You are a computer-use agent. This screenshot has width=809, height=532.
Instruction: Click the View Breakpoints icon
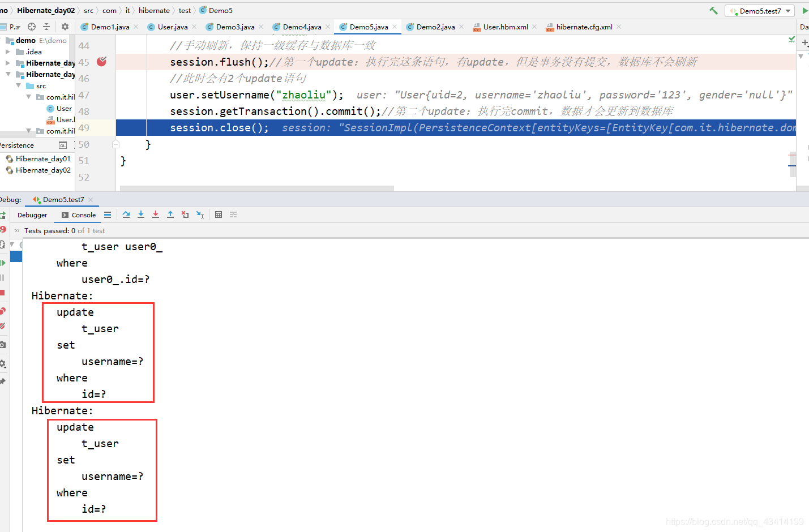point(3,311)
